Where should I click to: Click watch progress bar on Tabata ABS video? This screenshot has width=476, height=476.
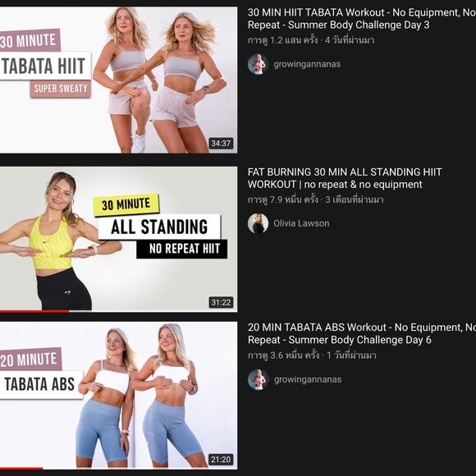[118, 469]
